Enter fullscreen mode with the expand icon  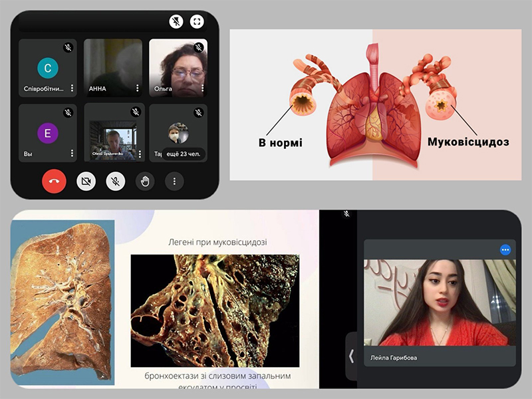click(196, 21)
